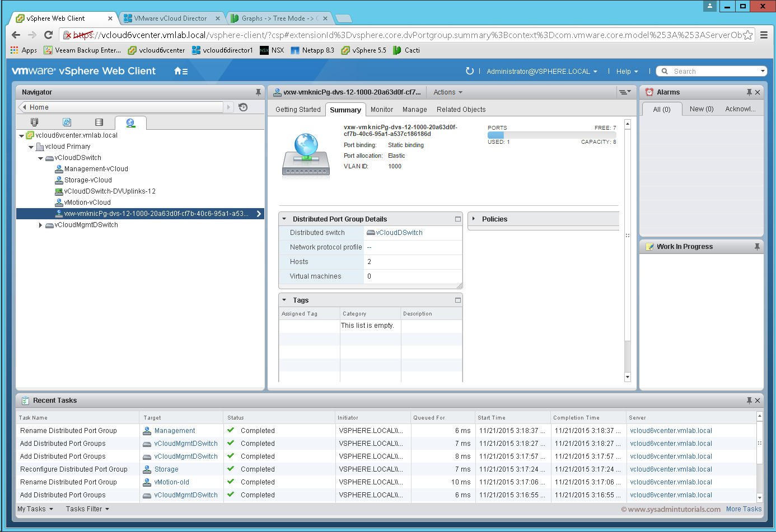Viewport: 776px width, 532px height.
Task: Switch to Related Objects tab
Action: [x=461, y=110]
